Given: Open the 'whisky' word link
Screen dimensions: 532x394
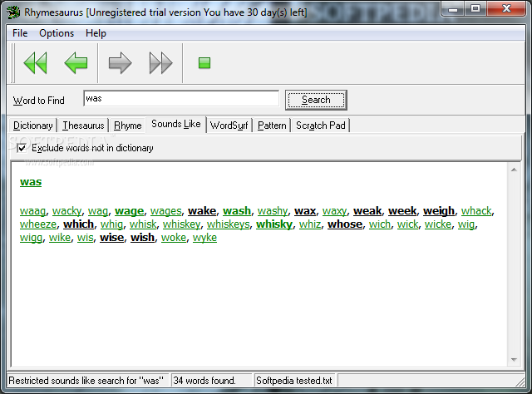Looking at the screenshot, I should 274,224.
